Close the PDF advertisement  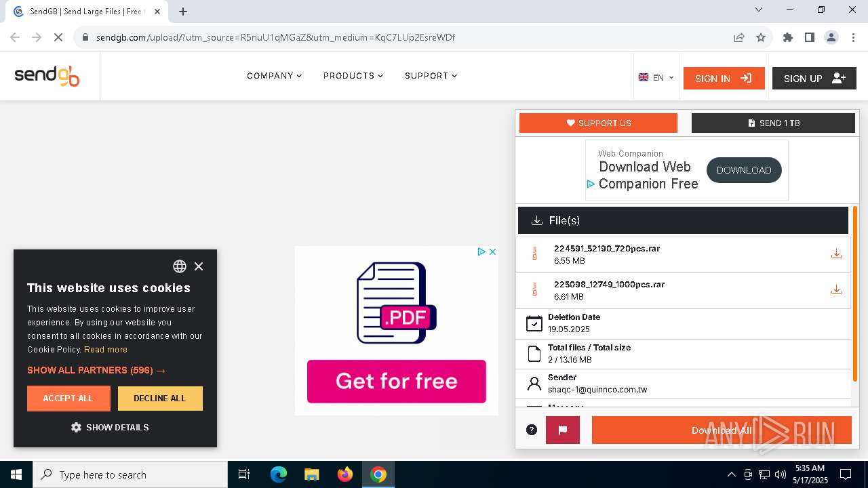click(x=493, y=251)
